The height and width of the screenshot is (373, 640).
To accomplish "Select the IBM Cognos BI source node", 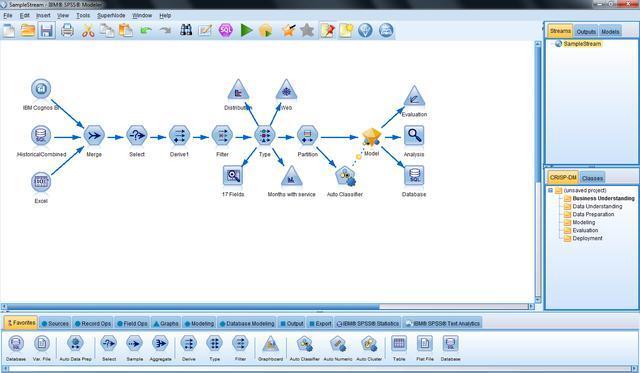I will coord(41,89).
